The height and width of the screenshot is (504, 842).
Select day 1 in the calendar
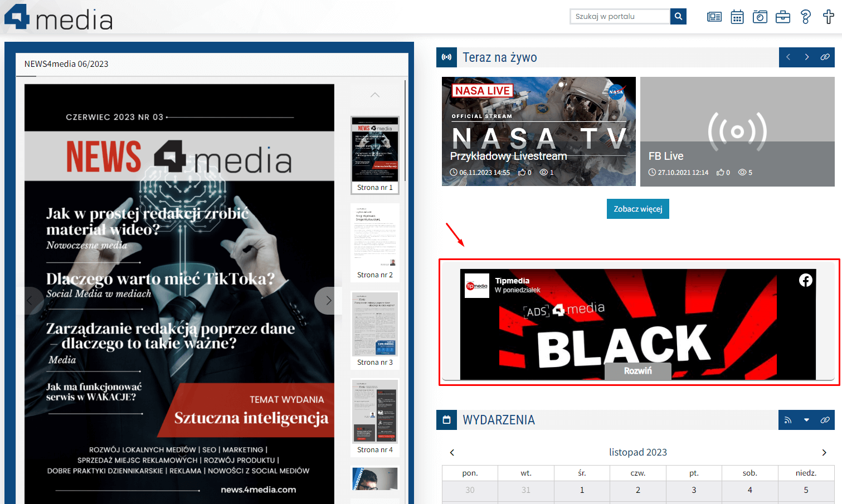click(582, 490)
